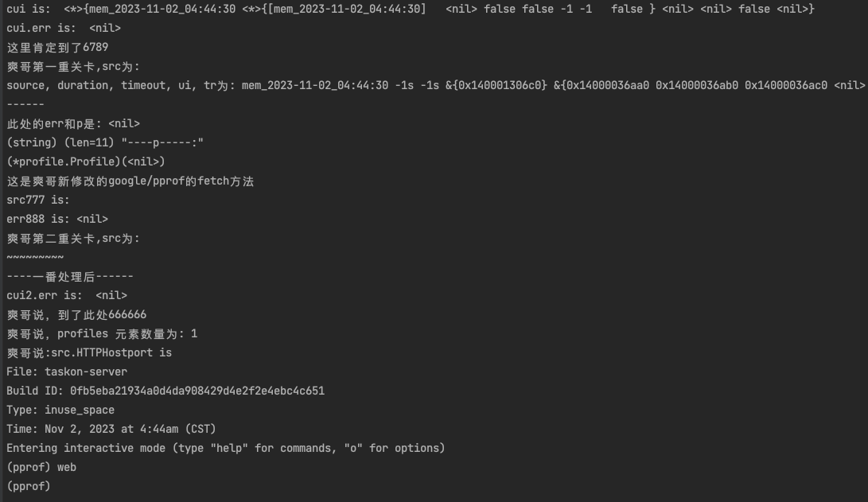Viewport: 868px width, 502px height.
Task: Click the final empty (pprof) prompt line
Action: point(29,486)
